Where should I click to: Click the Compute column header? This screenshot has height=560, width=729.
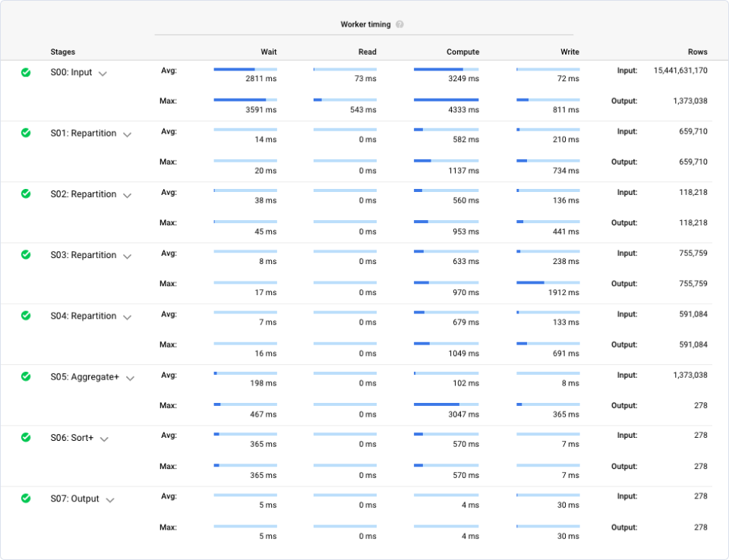point(462,52)
